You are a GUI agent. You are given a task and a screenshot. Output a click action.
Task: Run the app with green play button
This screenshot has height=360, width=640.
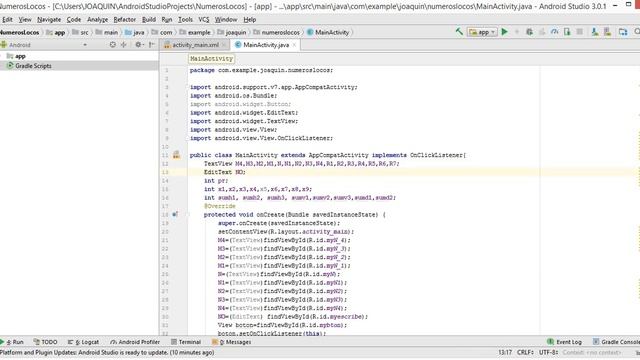(x=505, y=32)
